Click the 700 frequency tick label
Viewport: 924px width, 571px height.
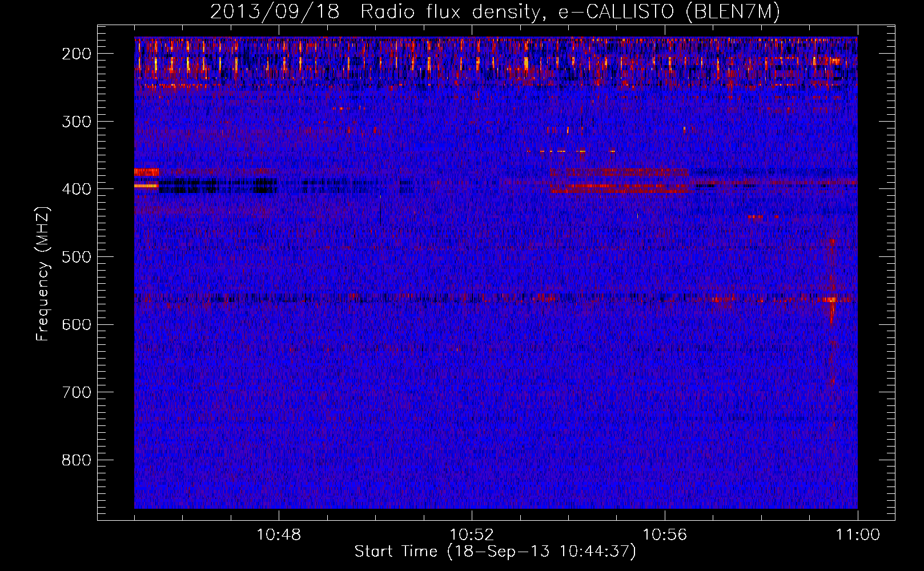pyautogui.click(x=76, y=392)
